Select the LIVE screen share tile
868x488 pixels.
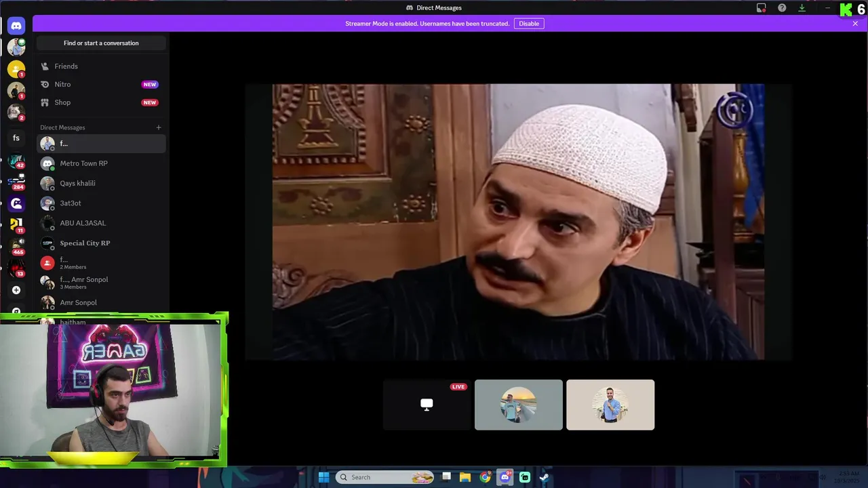pyautogui.click(x=427, y=405)
